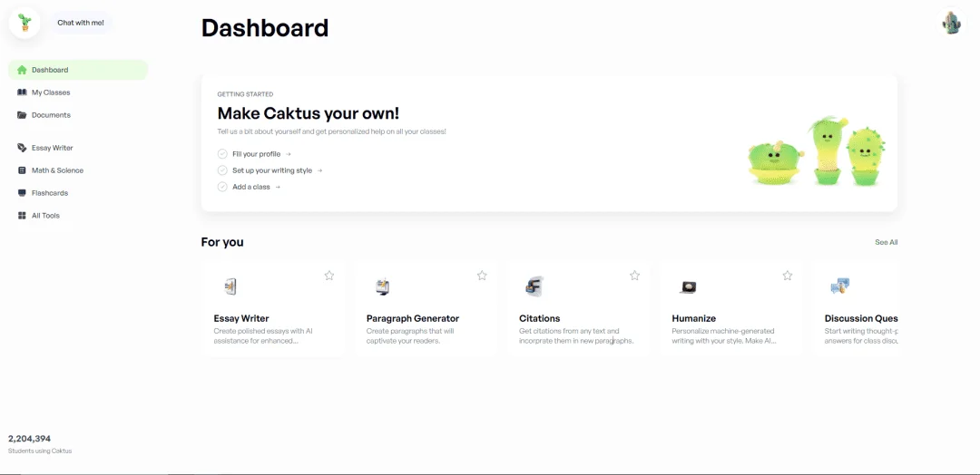Click the Discussion Questions chat icon
Screen dimensions: 980x475
840,286
